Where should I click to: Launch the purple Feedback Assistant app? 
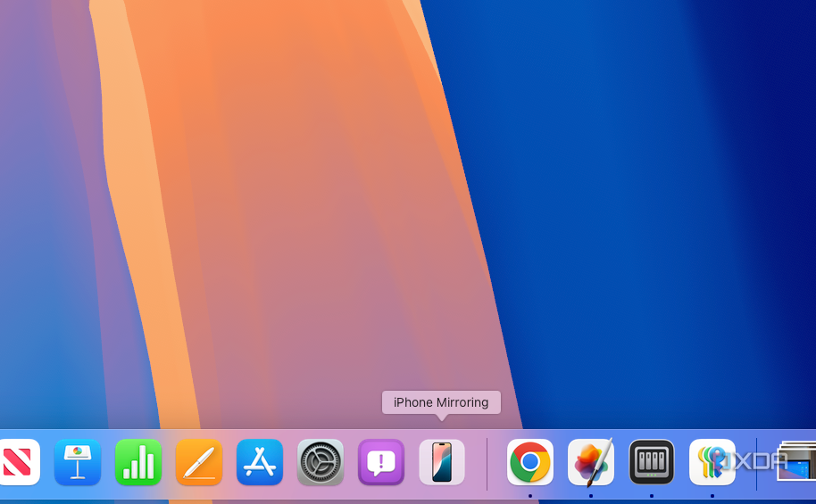381,462
